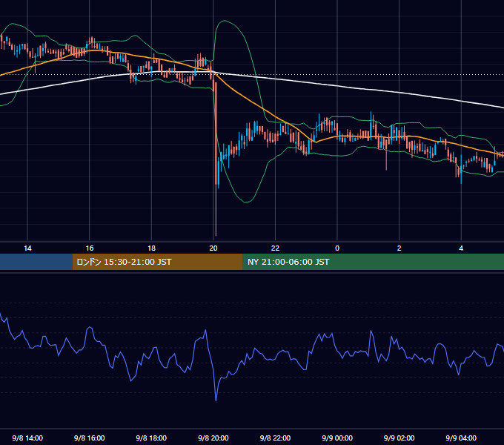Viewport: 504px width, 445px height.
Task: Click the 9/8 22:00 label on indicator axis
Action: [x=275, y=438]
